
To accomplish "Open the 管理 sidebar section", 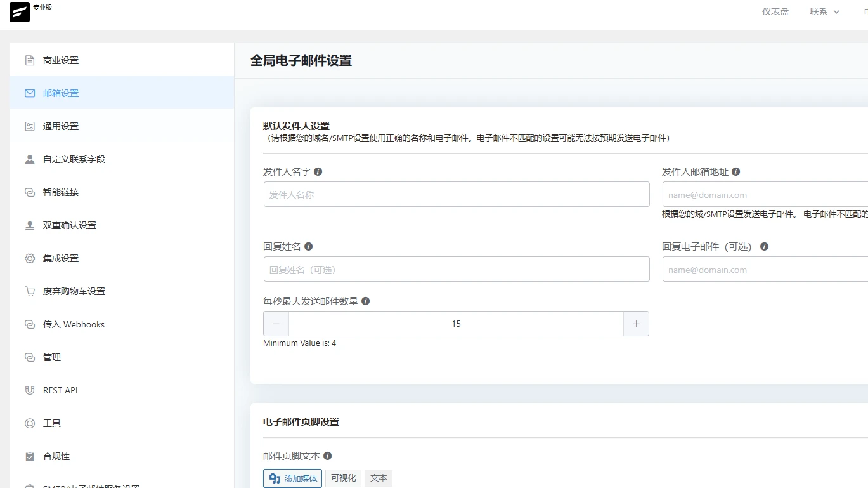I will tap(51, 357).
